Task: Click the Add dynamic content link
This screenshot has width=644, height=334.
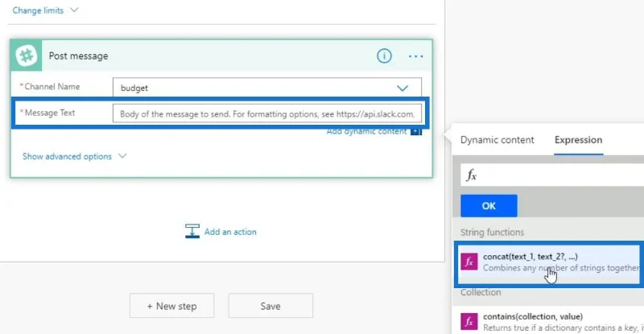Action: (366, 131)
